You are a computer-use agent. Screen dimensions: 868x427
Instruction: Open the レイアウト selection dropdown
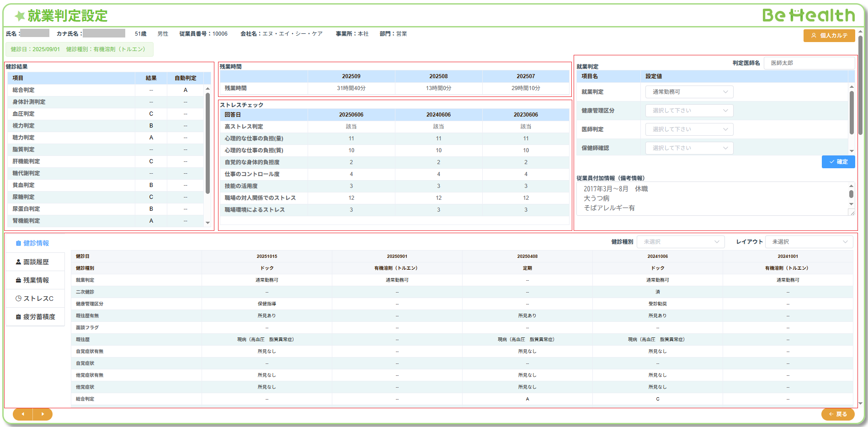pos(809,242)
